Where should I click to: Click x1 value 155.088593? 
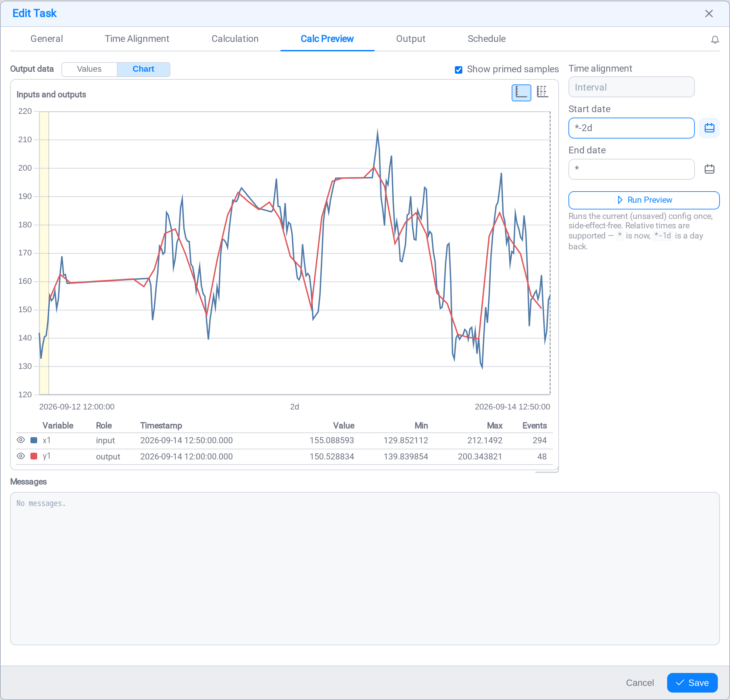click(x=332, y=440)
